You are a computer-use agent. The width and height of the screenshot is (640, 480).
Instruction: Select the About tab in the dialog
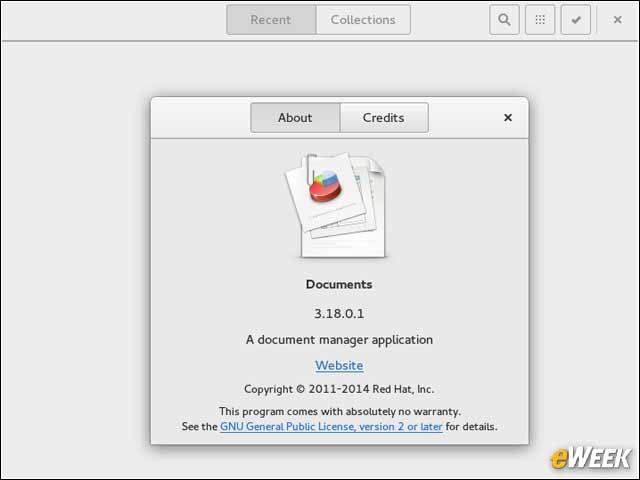295,118
